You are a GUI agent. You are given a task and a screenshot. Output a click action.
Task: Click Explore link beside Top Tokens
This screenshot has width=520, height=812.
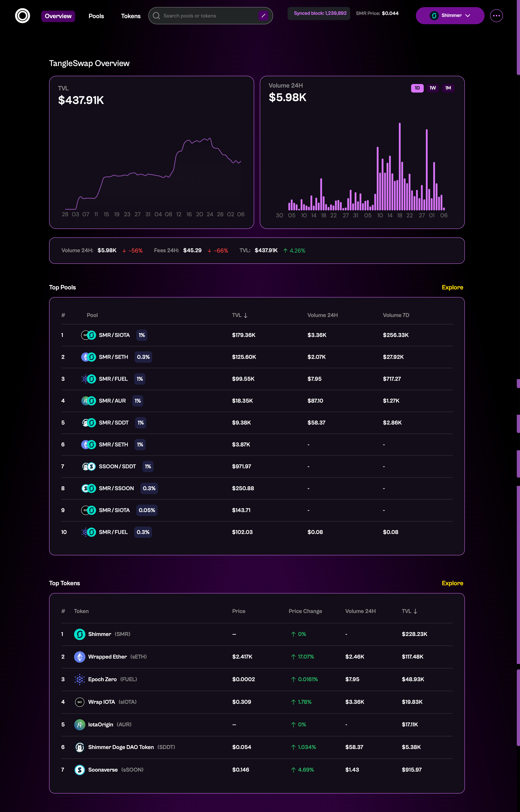tap(453, 583)
